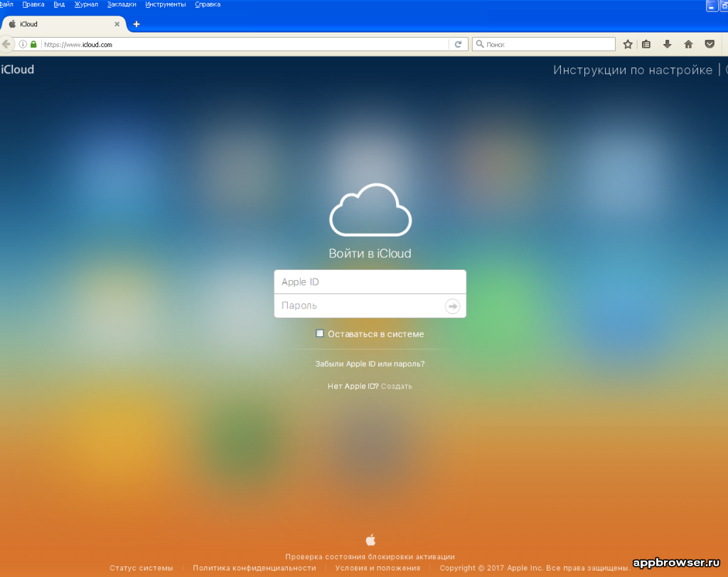The height and width of the screenshot is (577, 728).
Task: Click the Забыли Apple ID или пароль link
Action: click(370, 364)
